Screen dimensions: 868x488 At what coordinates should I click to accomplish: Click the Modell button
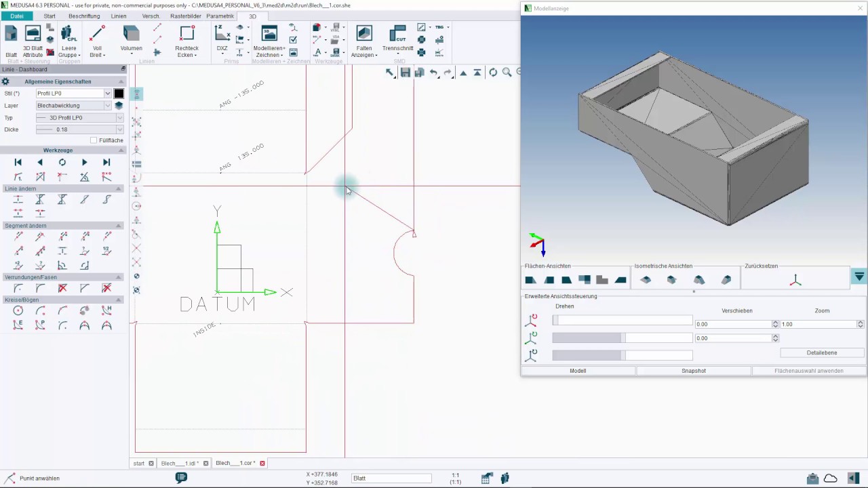tap(578, 371)
